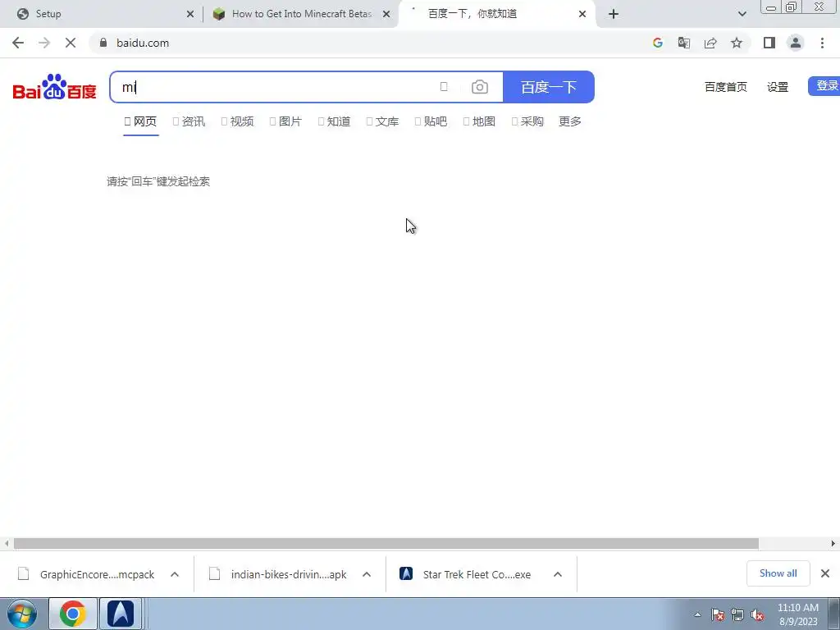Image resolution: width=840 pixels, height=630 pixels.
Task: Open the muted volume tray icon
Action: (x=757, y=615)
